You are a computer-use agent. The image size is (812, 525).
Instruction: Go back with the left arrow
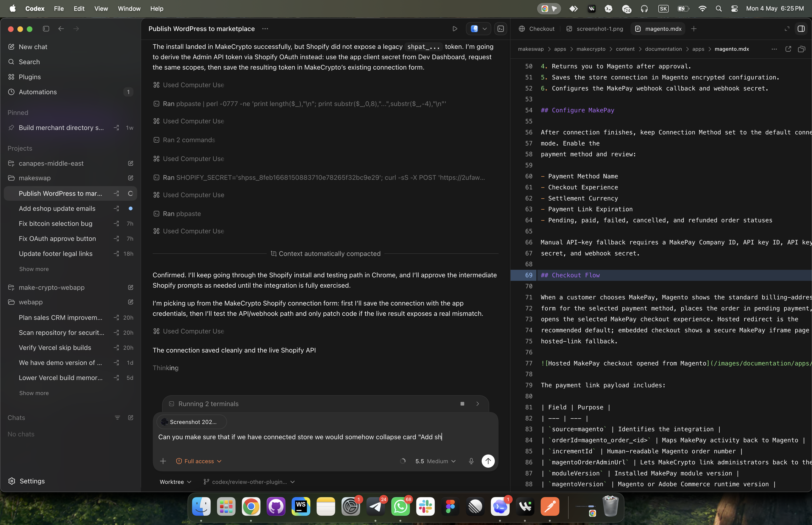click(x=61, y=29)
